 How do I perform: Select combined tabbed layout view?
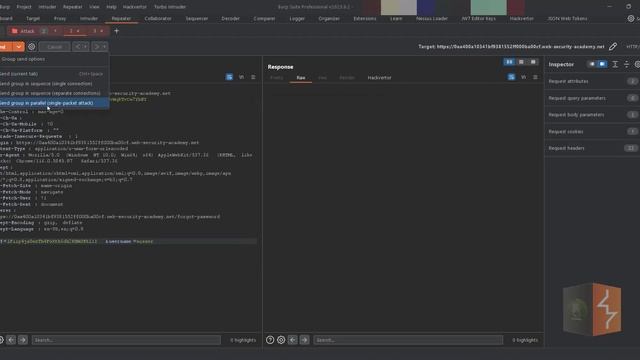coord(533,62)
